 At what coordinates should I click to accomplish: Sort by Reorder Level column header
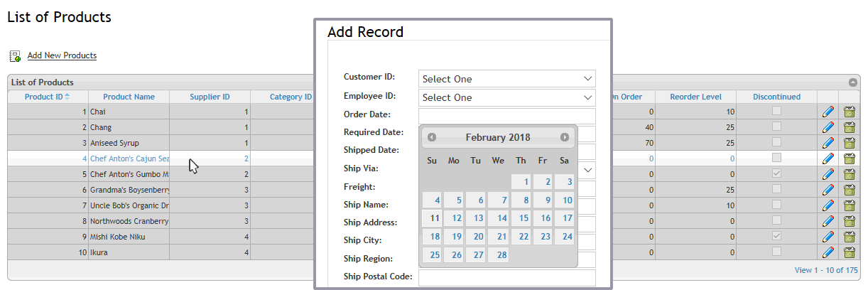pos(695,97)
